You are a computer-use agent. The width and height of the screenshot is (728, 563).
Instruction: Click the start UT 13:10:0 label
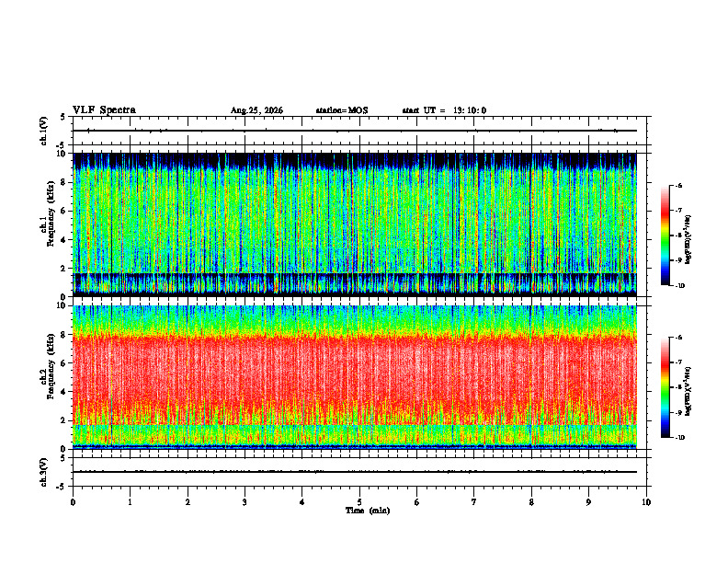pyautogui.click(x=444, y=110)
